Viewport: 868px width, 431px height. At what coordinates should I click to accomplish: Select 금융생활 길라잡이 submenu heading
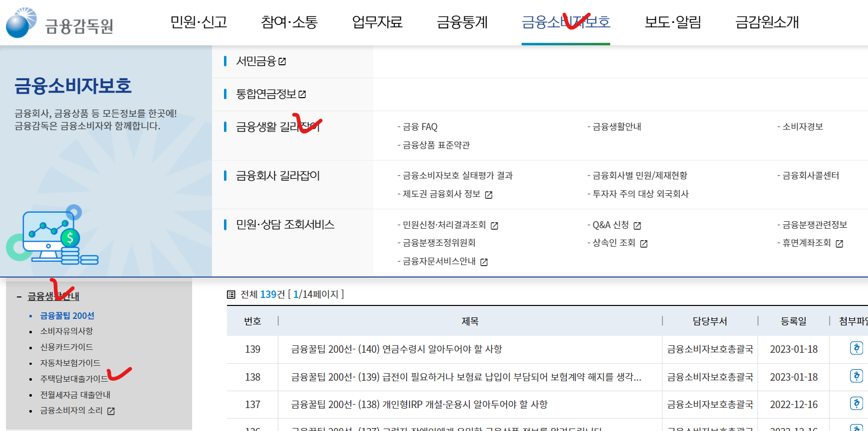pyautogui.click(x=278, y=127)
